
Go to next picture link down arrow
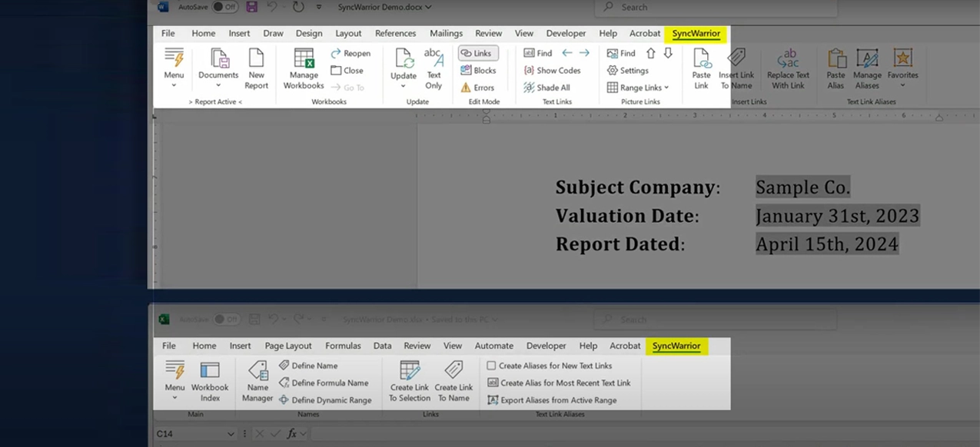click(668, 53)
